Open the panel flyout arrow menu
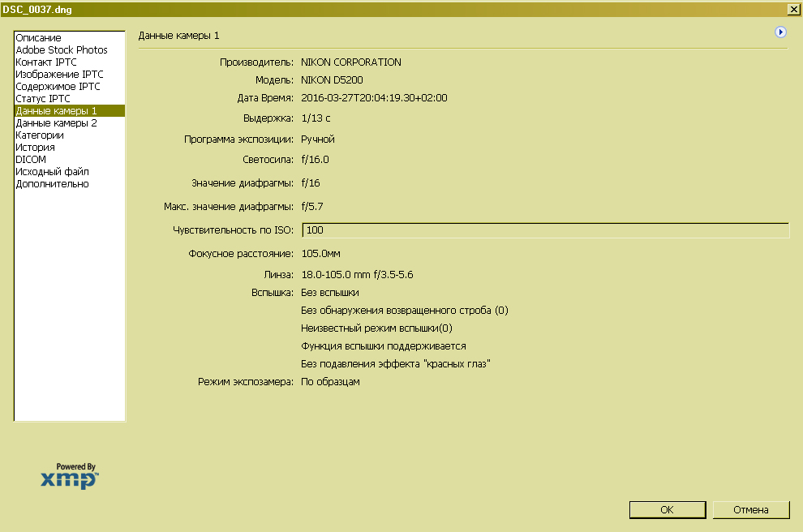Image resolution: width=803 pixels, height=532 pixels. coord(780,32)
